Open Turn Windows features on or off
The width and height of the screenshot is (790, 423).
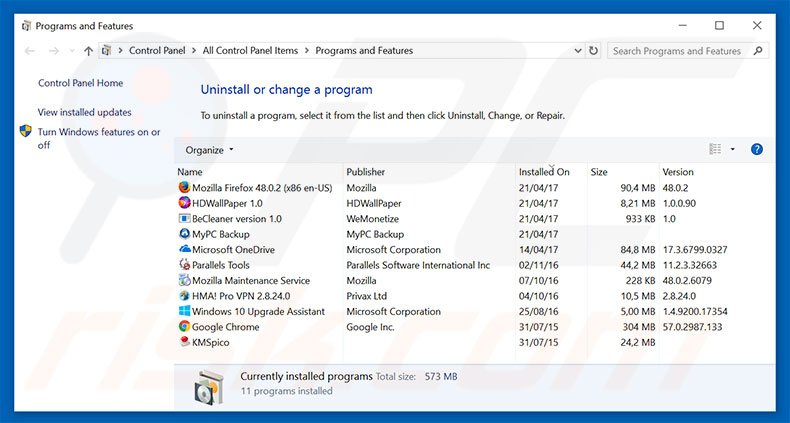coord(99,138)
